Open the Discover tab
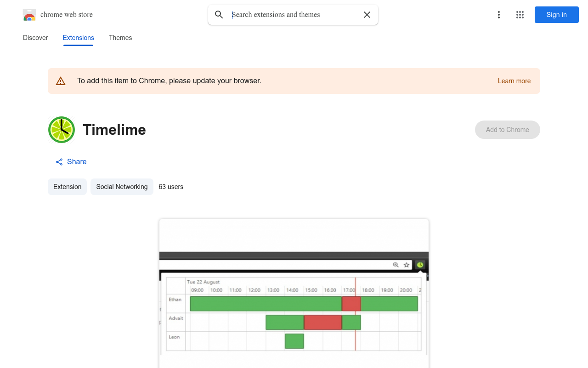The width and height of the screenshot is (588, 368). pyautogui.click(x=35, y=38)
